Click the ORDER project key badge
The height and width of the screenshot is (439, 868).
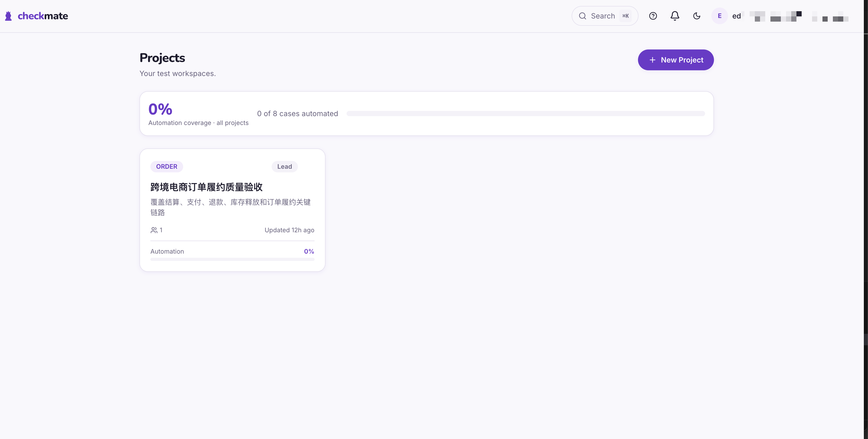(x=167, y=167)
